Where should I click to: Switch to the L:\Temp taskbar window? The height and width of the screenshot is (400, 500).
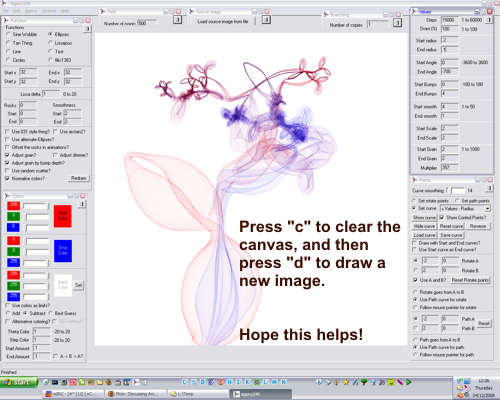[x=197, y=394]
